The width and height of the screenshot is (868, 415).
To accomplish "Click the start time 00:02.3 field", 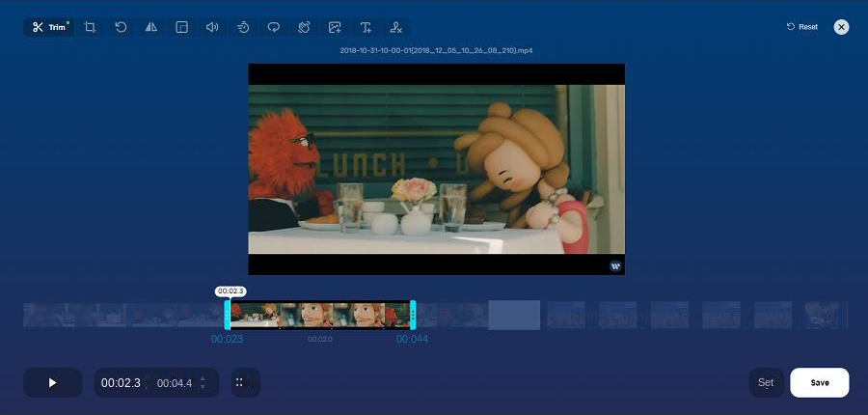I will [121, 383].
